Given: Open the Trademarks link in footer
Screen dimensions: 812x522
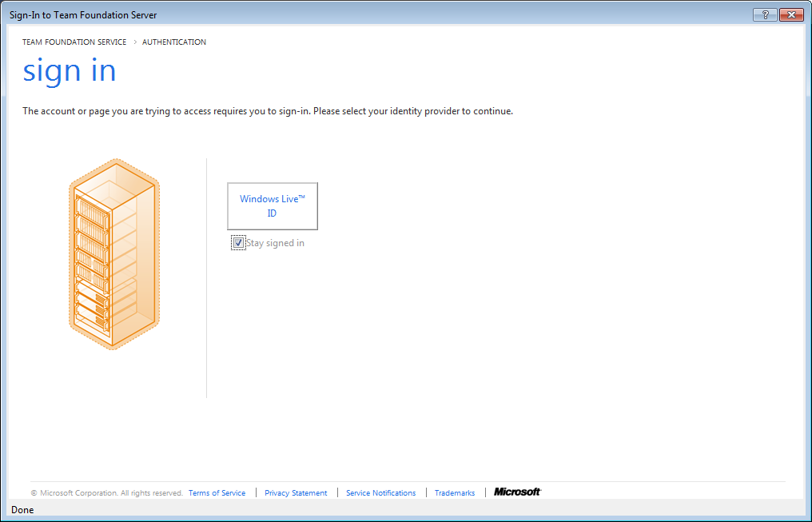Looking at the screenshot, I should (x=455, y=493).
